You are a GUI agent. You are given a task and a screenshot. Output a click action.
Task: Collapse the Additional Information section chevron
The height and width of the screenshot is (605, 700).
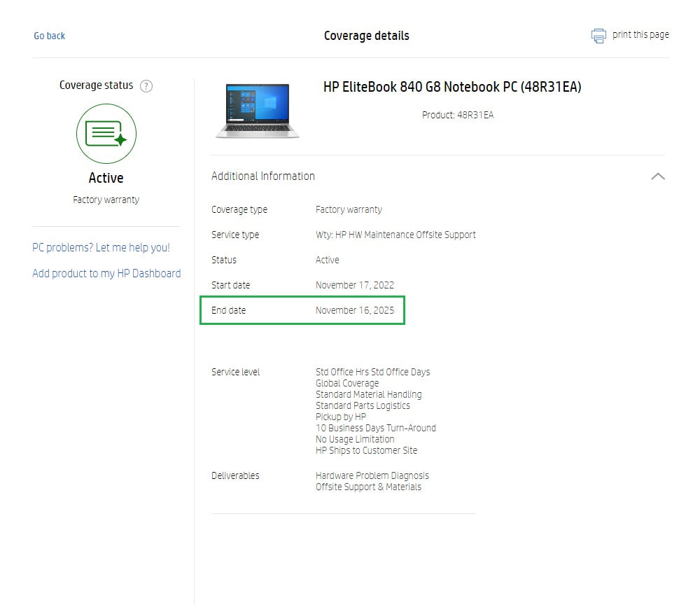pos(657,176)
